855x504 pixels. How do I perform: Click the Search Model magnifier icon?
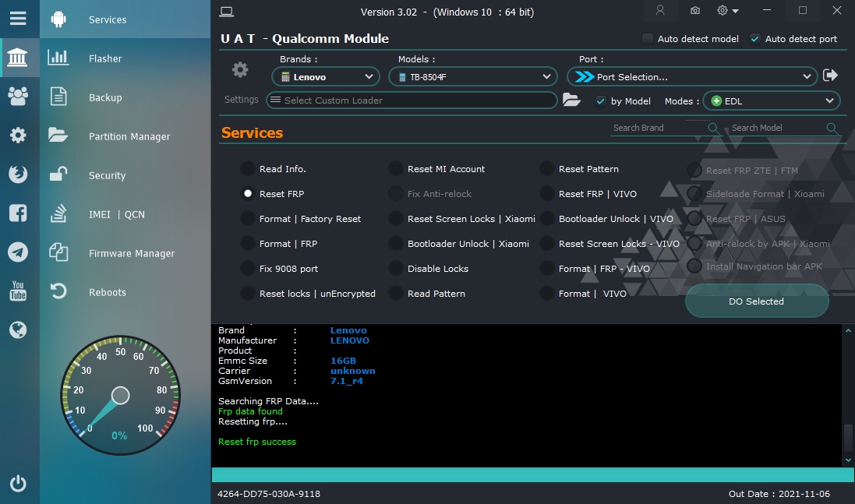click(832, 128)
